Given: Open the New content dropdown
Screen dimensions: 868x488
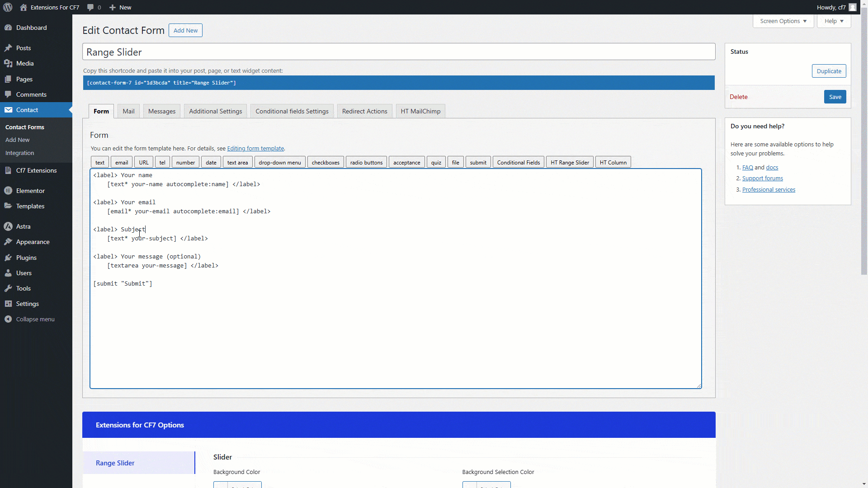Looking at the screenshot, I should pyautogui.click(x=120, y=7).
